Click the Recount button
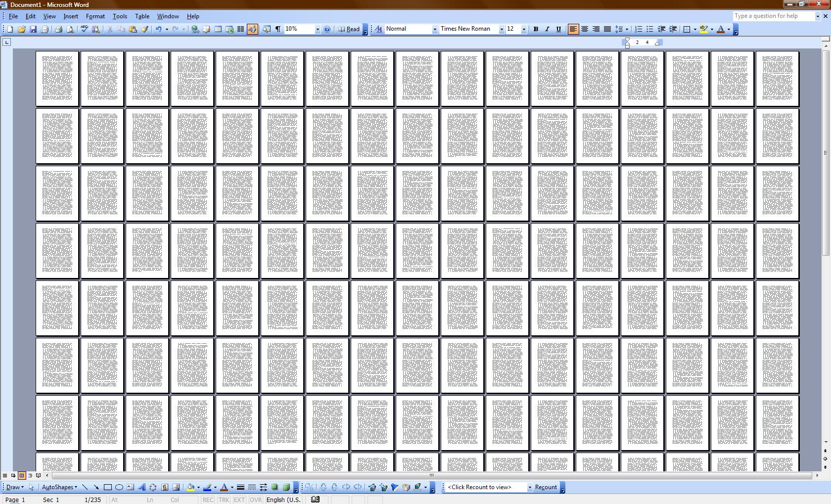831x504 pixels. point(546,487)
